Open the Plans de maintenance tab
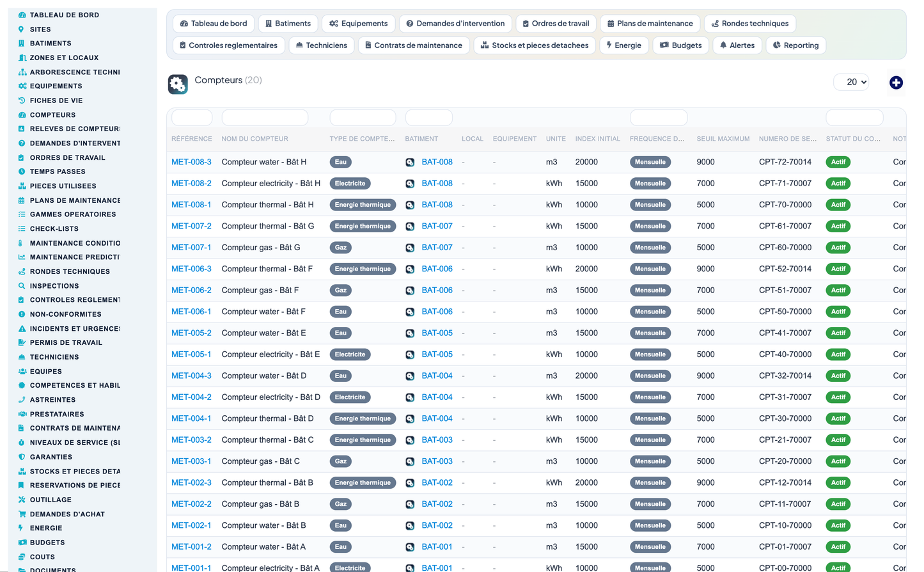This screenshot has width=924, height=572. [x=650, y=24]
